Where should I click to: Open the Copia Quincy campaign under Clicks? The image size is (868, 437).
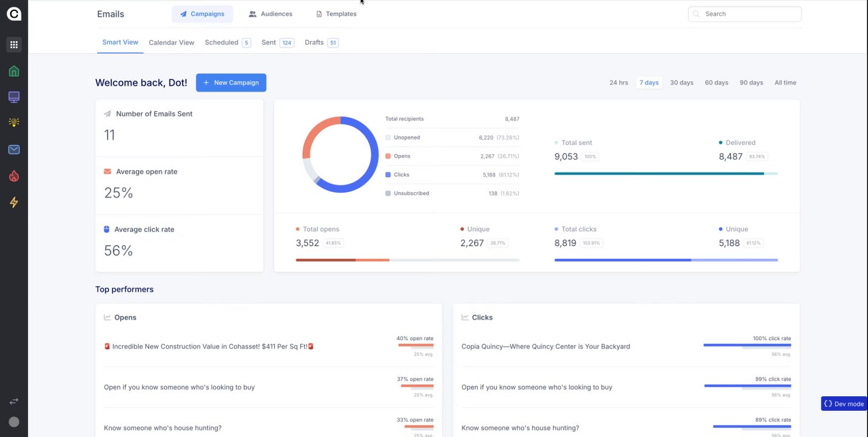(x=546, y=347)
